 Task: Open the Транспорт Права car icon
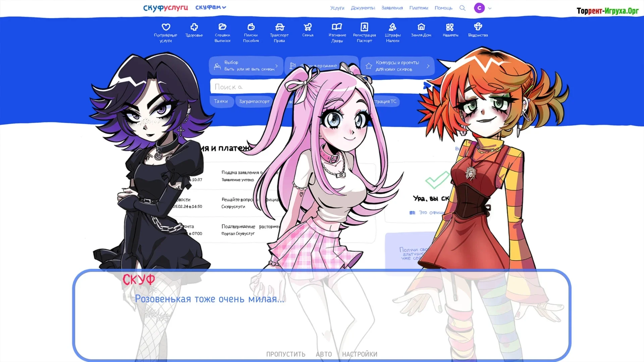click(x=279, y=27)
